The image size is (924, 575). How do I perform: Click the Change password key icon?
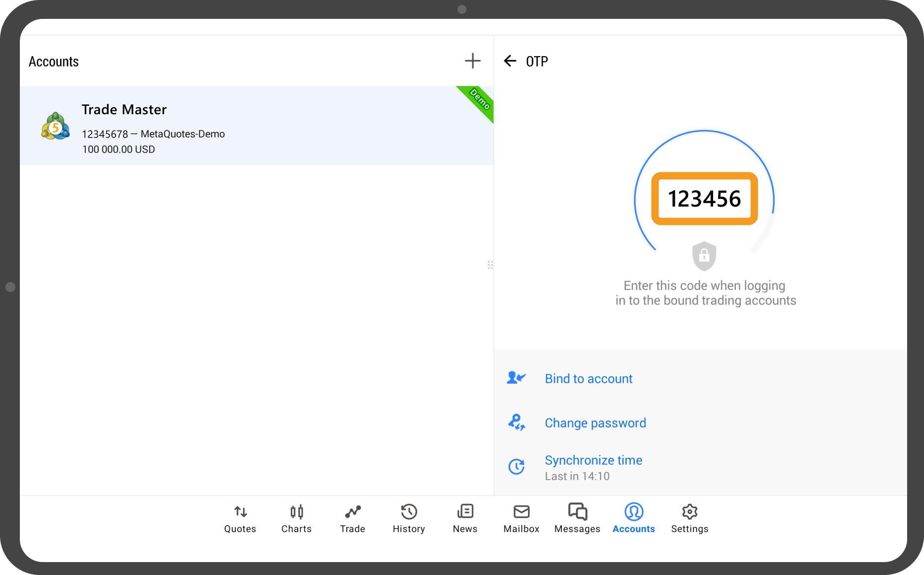pos(516,423)
